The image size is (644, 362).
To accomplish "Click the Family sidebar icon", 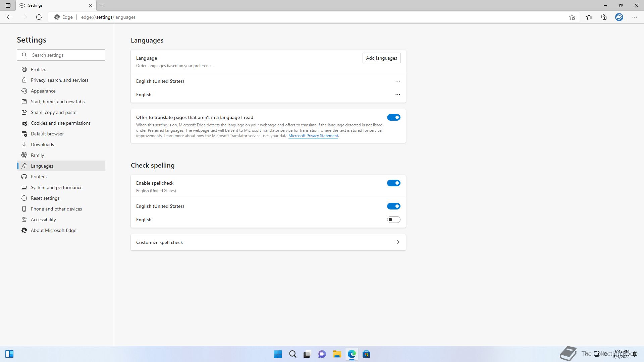I will coord(24,155).
